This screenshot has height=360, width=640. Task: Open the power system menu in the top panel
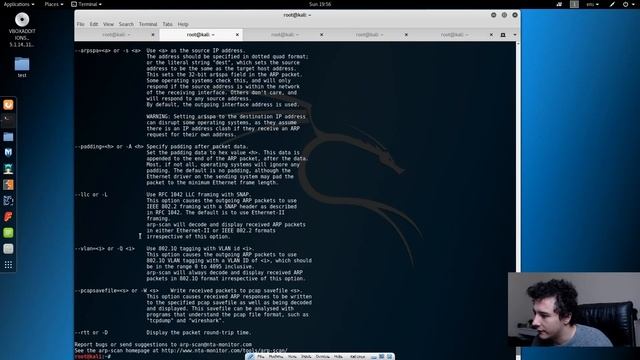pos(628,4)
